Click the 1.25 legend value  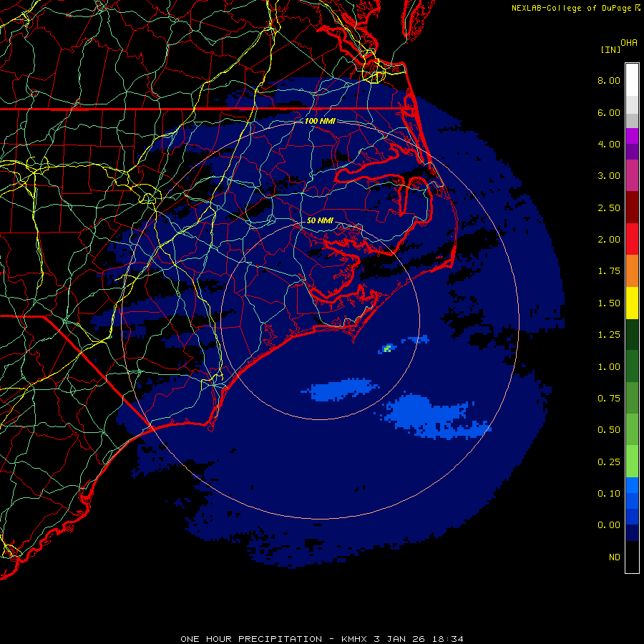(x=609, y=335)
